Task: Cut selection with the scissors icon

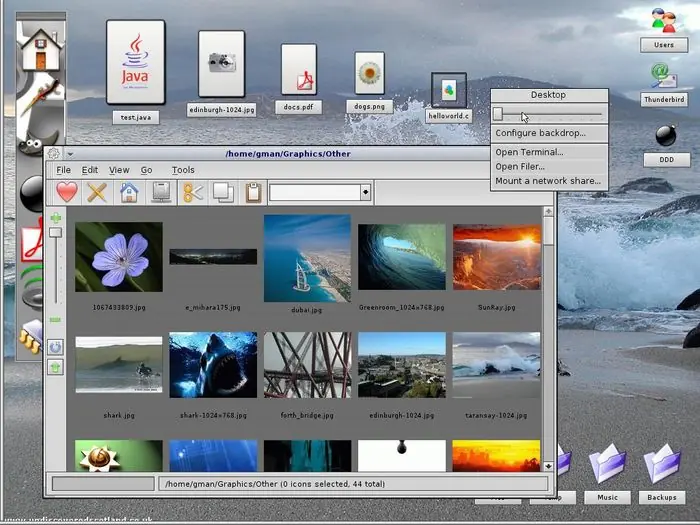Action: click(193, 192)
